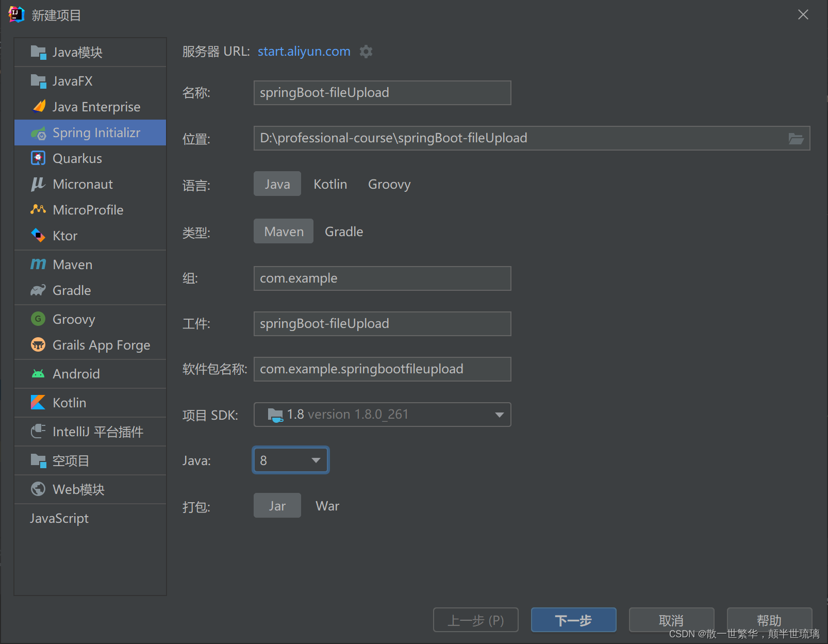This screenshot has height=644, width=828.
Task: Switch project language to Kotlin
Action: point(330,184)
